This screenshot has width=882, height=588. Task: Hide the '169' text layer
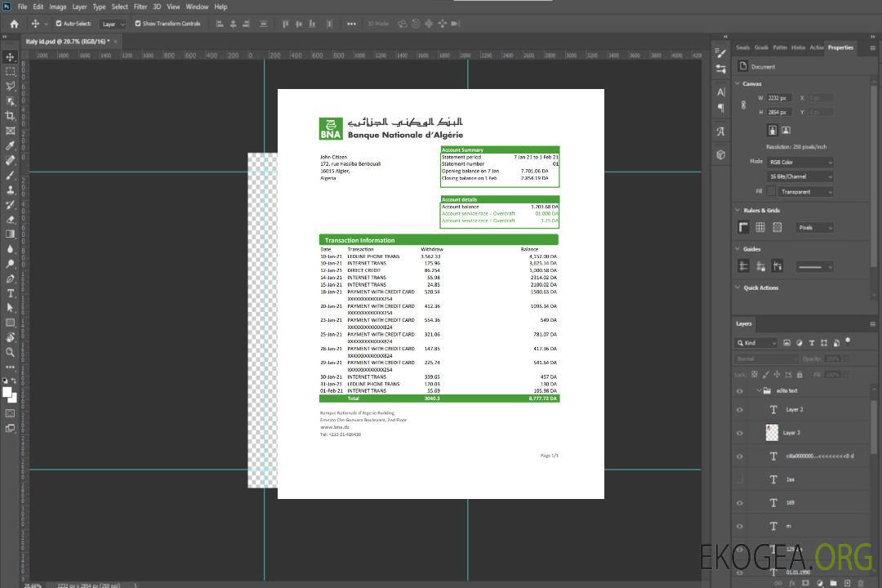click(x=740, y=503)
